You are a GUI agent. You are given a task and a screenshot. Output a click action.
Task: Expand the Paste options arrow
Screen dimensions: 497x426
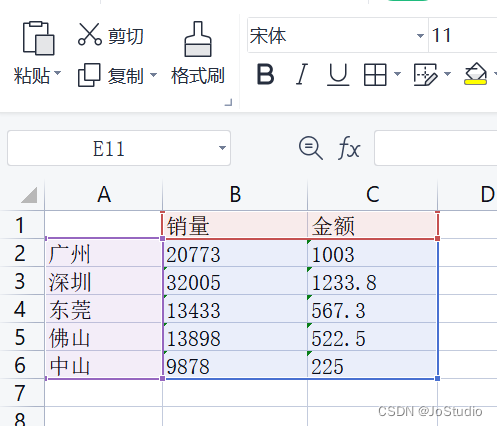58,72
